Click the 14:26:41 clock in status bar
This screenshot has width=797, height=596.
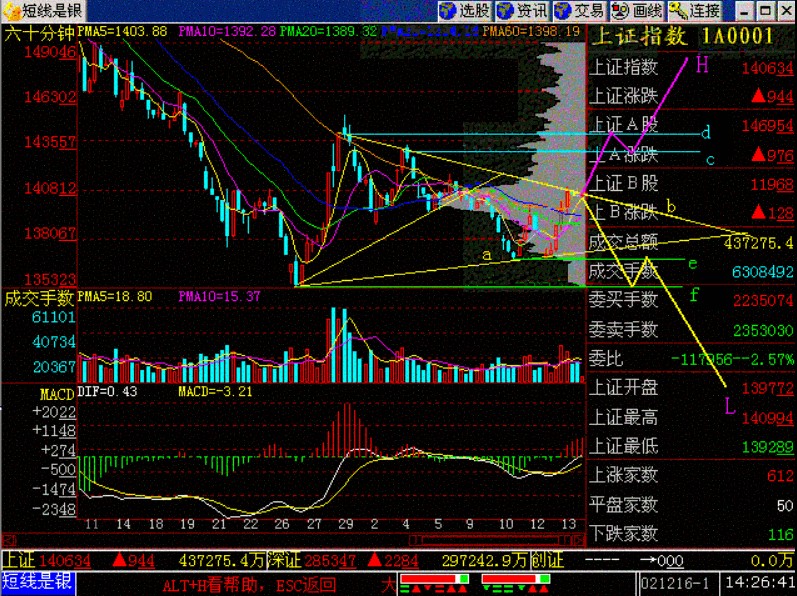(x=759, y=583)
